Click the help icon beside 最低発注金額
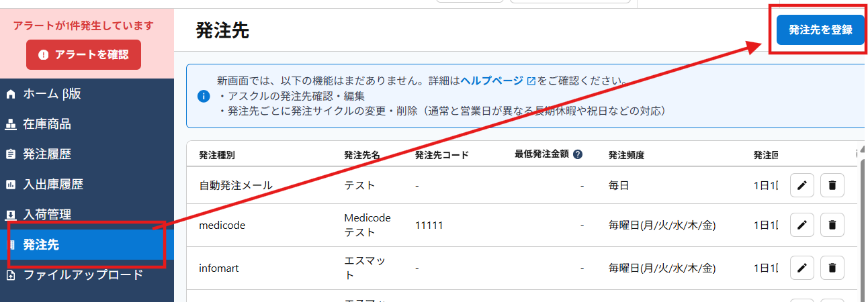The width and height of the screenshot is (868, 302). pyautogui.click(x=578, y=154)
